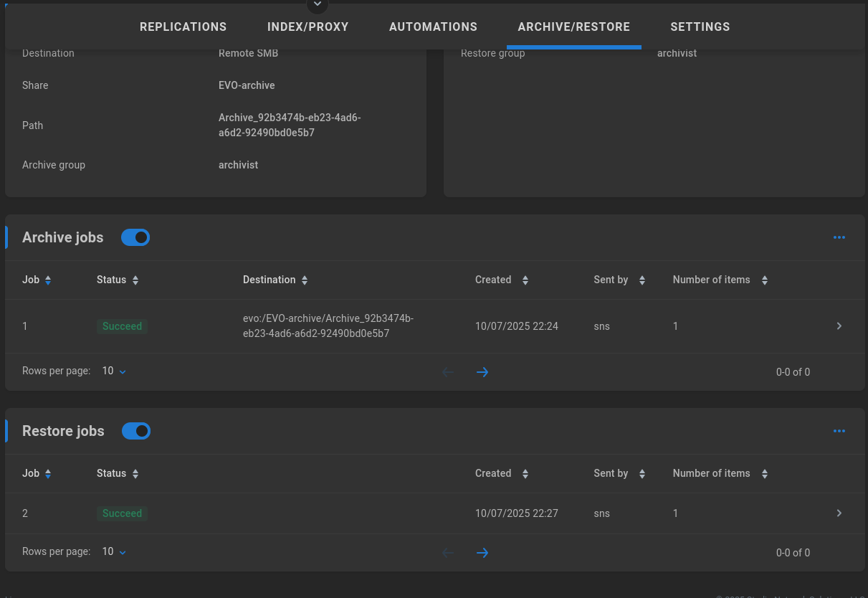Go to the Settings tab

click(700, 27)
